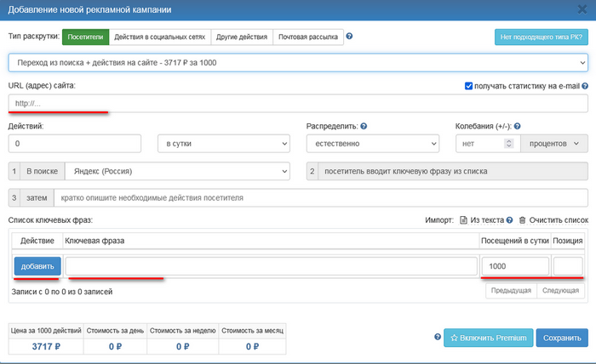The width and height of the screenshot is (596, 364).
Task: Toggle получать статистику на e-mail checkbox
Action: click(x=469, y=86)
